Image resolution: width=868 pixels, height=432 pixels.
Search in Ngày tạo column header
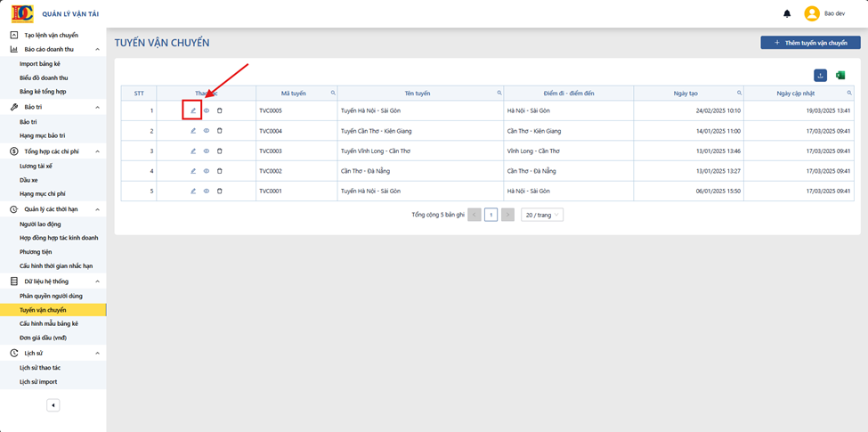[739, 93]
